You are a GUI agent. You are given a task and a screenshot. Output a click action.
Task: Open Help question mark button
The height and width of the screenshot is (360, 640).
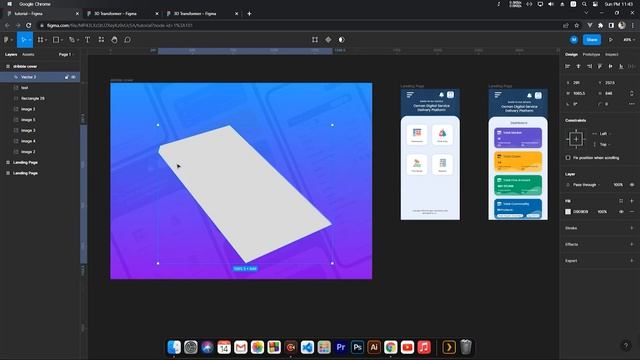coord(626,346)
